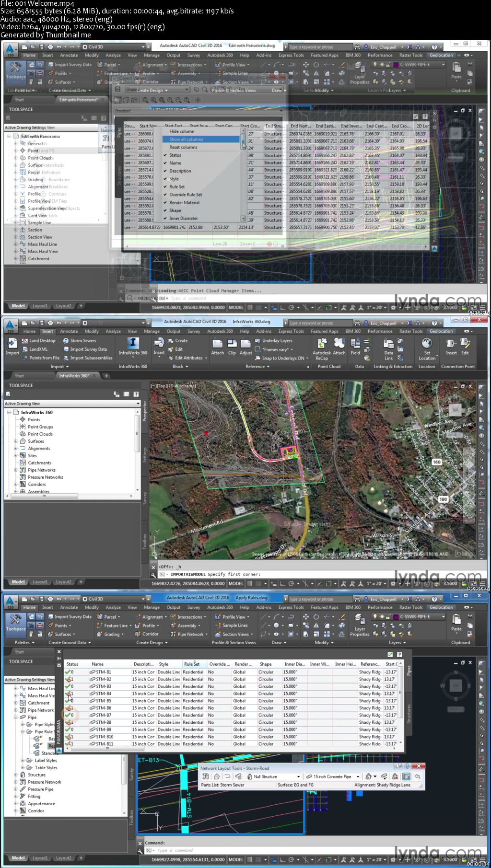Screen dimensions: 491x868
Task: Click Adjust reference icon in InfraWorks 360.dwg
Action: pyautogui.click(x=245, y=343)
